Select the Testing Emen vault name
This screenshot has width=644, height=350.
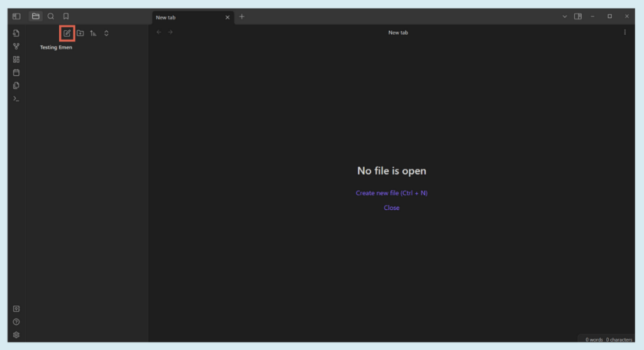56,48
